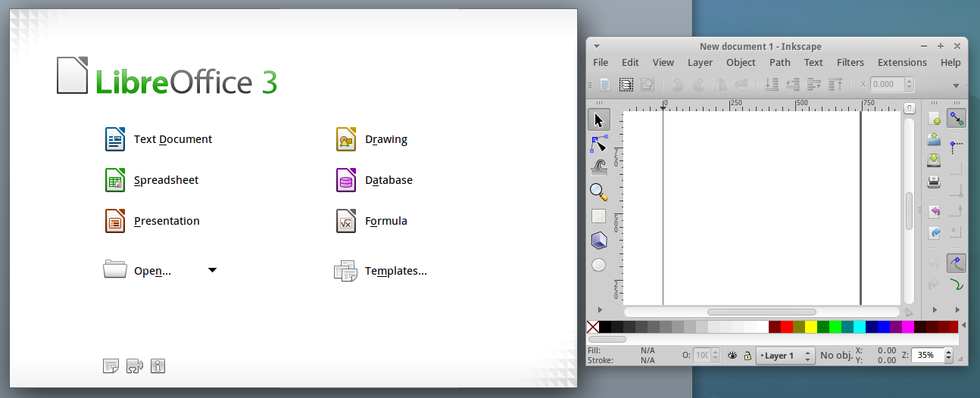Viewport: 980px width, 398px height.
Task: Open color palette menu arrow at right
Action: [963, 326]
